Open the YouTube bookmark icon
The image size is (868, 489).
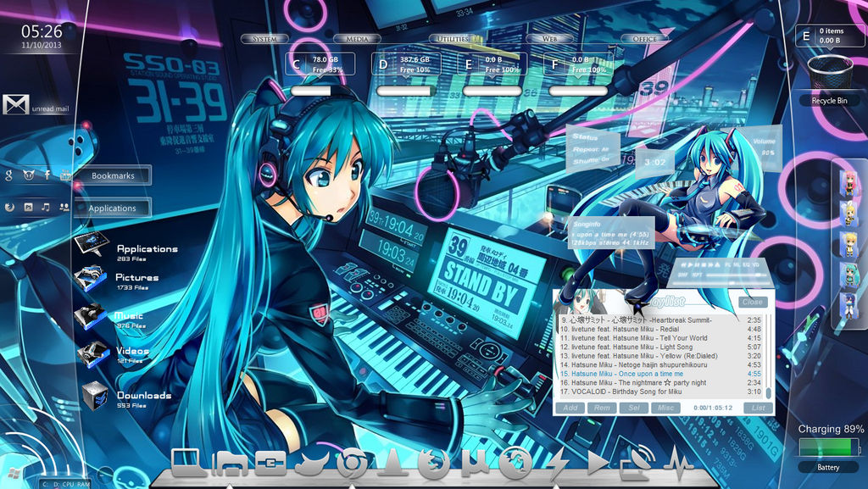65,175
